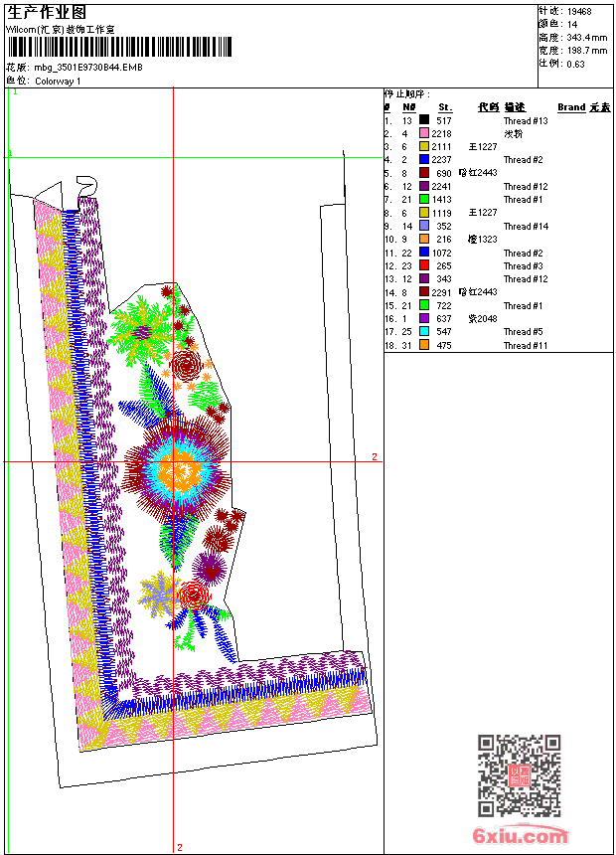Click the St. column header

coord(445,107)
